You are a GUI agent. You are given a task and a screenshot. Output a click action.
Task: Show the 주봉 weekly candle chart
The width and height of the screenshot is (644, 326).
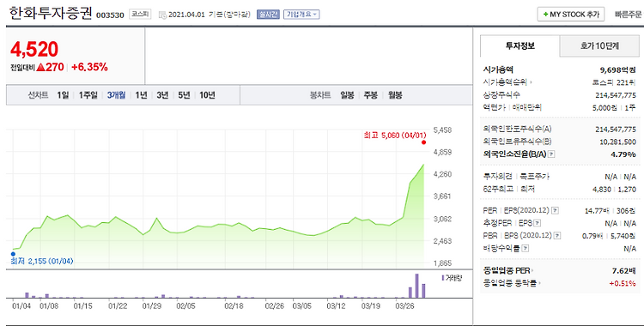370,95
